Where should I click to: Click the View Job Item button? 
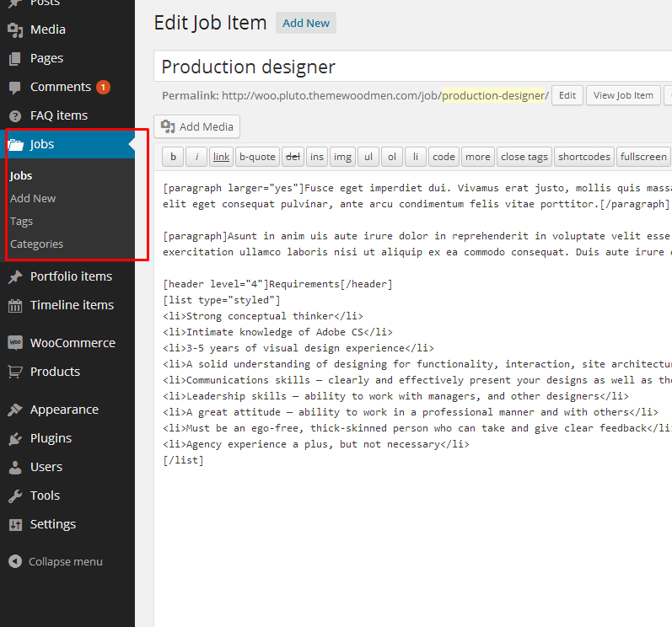pos(623,95)
